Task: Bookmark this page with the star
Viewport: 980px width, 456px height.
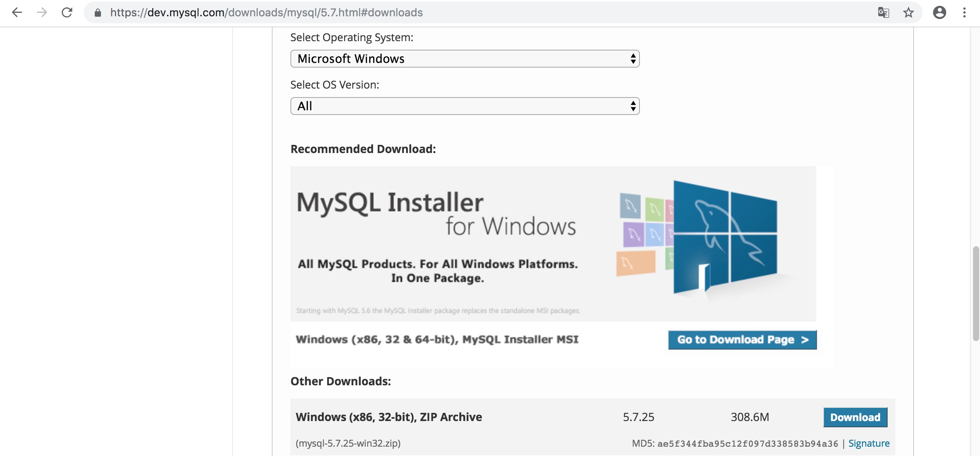Action: tap(908, 13)
